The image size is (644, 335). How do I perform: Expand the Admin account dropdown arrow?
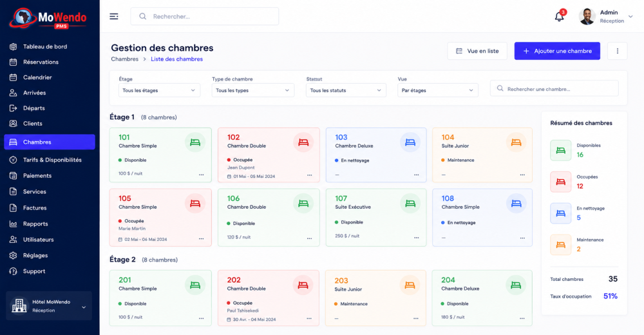pyautogui.click(x=630, y=17)
